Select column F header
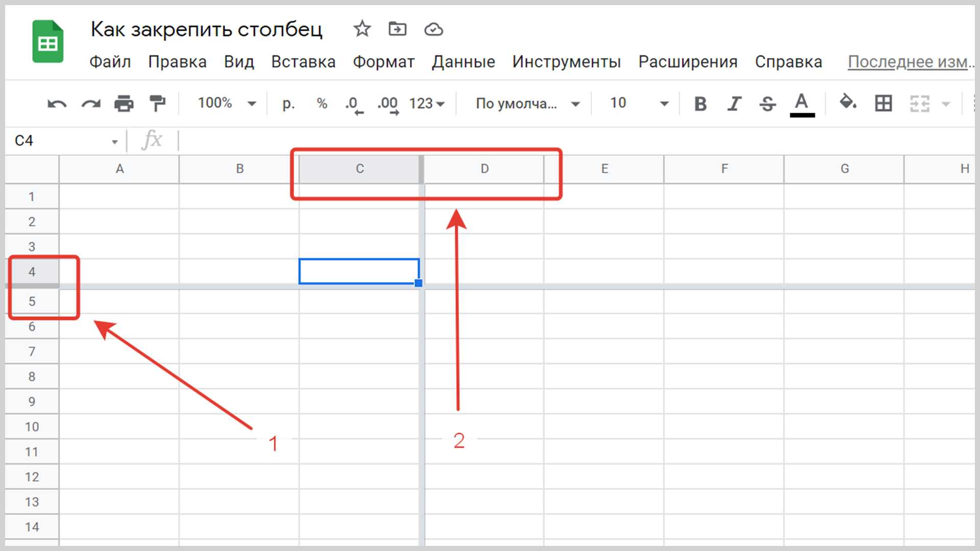 point(724,169)
